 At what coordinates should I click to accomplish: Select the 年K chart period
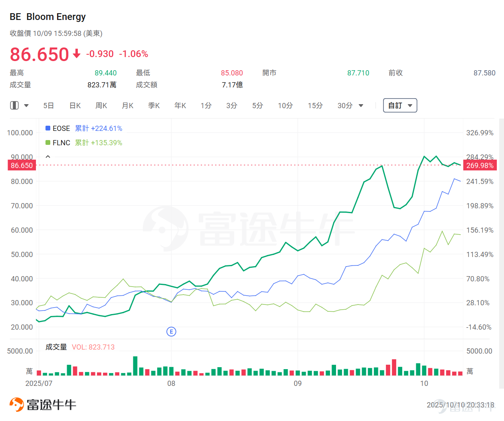(x=180, y=105)
